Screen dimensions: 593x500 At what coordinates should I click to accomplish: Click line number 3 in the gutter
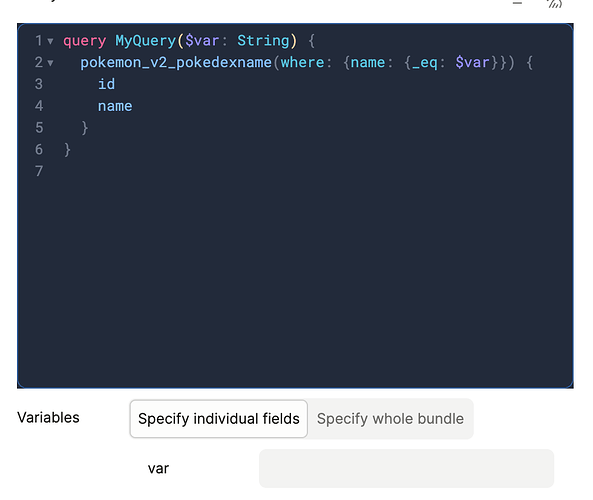tap(39, 84)
